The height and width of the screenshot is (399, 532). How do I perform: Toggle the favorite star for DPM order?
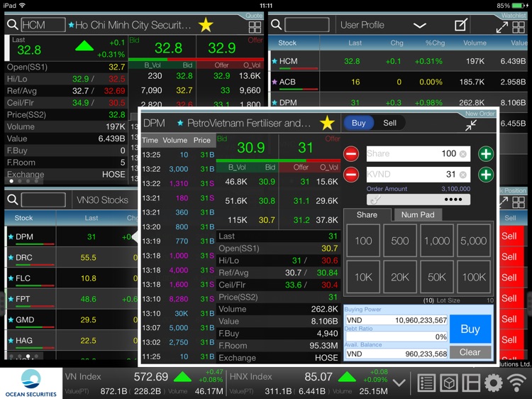point(327,123)
